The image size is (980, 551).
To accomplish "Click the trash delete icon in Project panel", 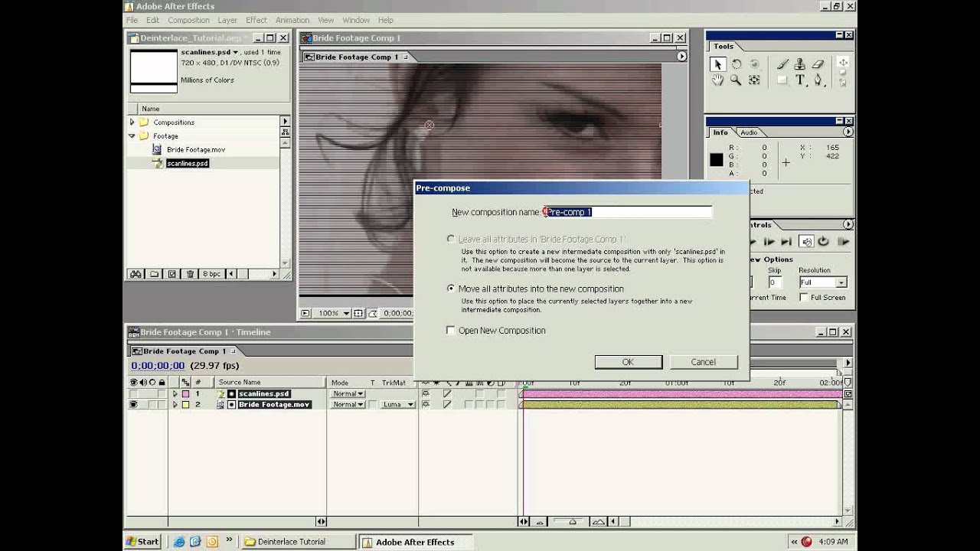I will [191, 274].
